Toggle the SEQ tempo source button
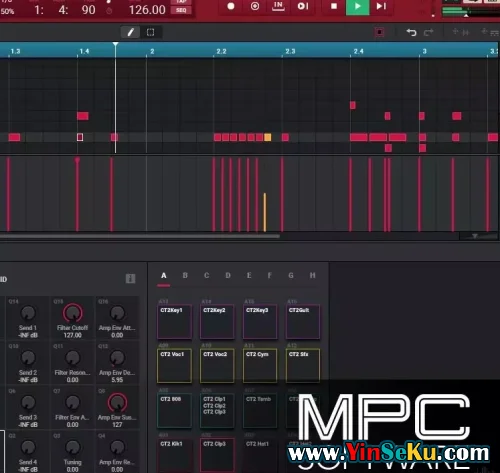 pyautogui.click(x=181, y=10)
